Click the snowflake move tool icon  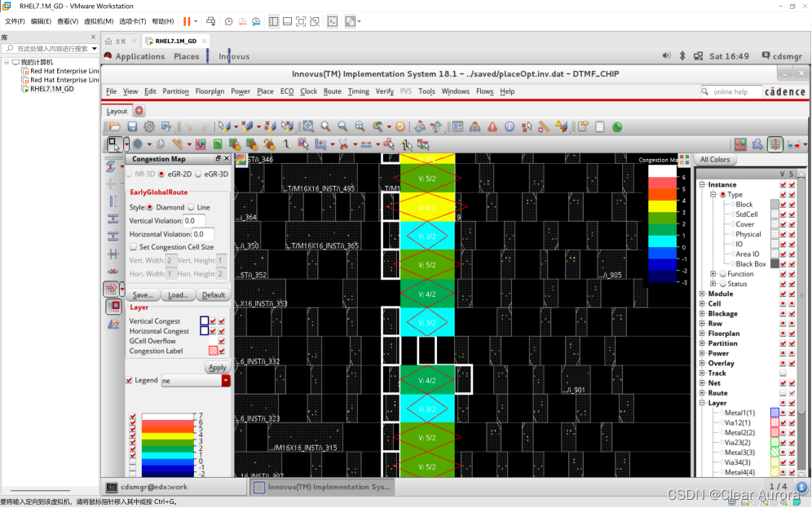138,144
